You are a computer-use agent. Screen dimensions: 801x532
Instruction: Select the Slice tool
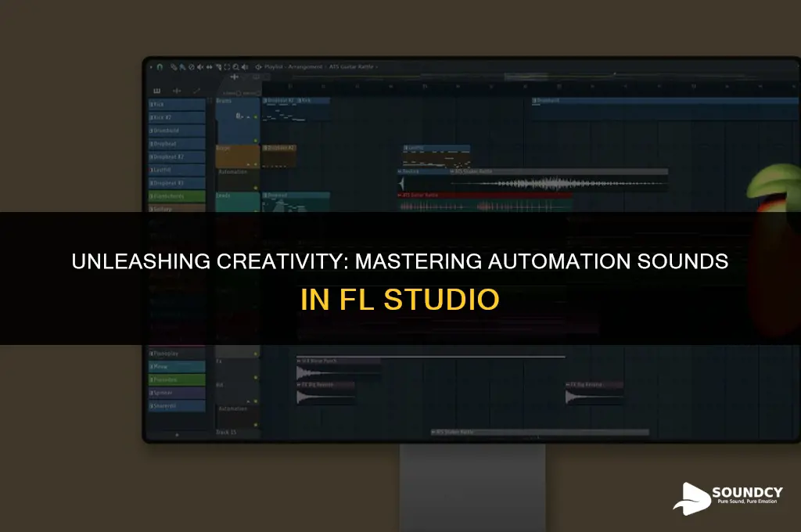218,67
